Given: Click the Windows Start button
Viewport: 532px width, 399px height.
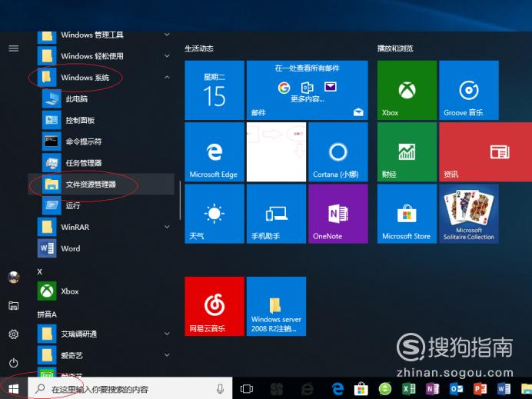Looking at the screenshot, I should pos(14,389).
